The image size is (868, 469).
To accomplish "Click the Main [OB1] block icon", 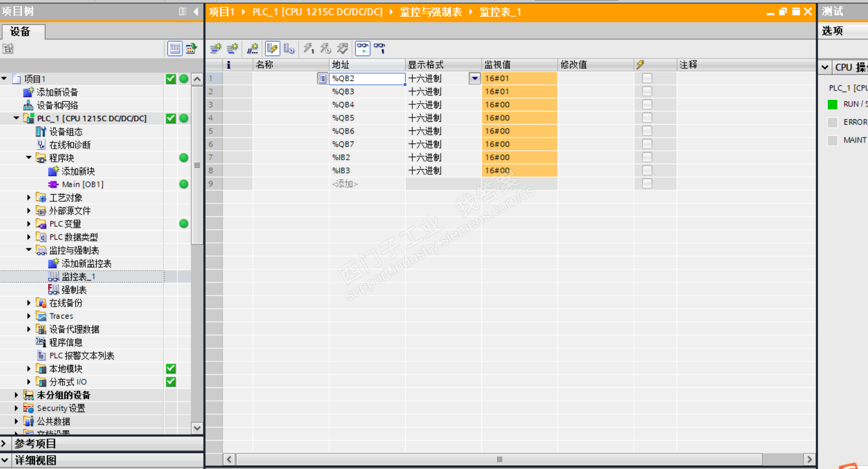I will pos(53,184).
